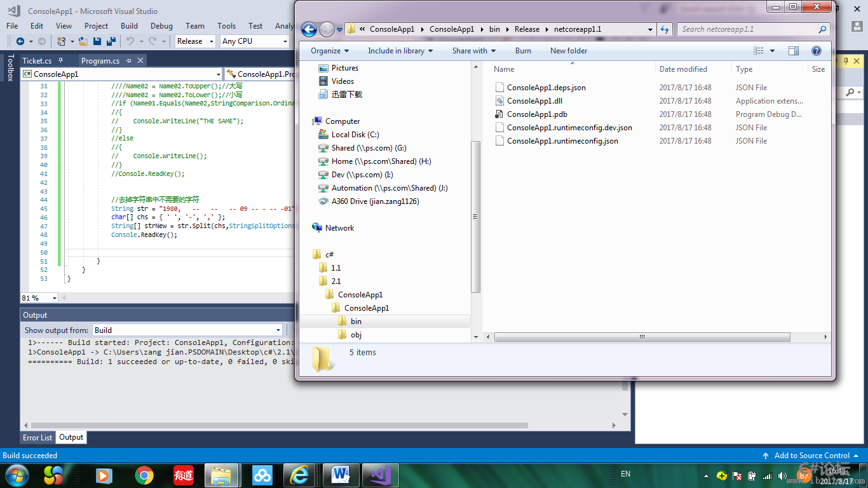Open the Project menu
The width and height of the screenshot is (868, 488).
[x=96, y=26]
